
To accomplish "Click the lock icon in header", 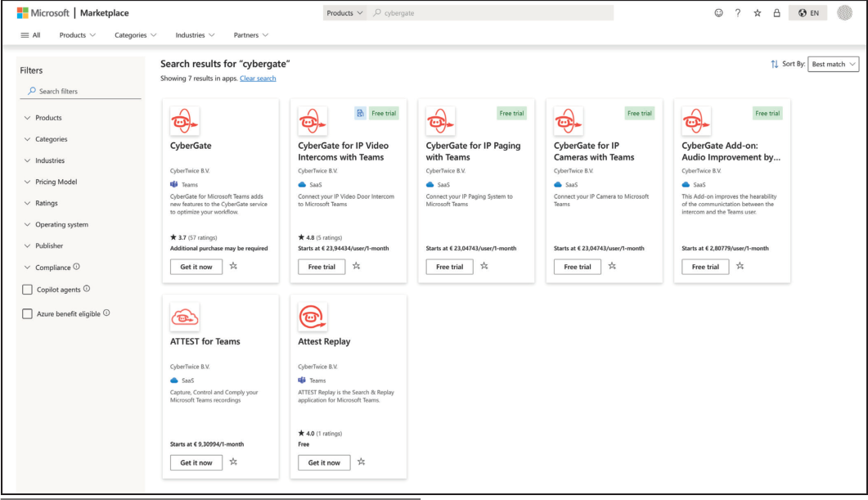I will (776, 13).
